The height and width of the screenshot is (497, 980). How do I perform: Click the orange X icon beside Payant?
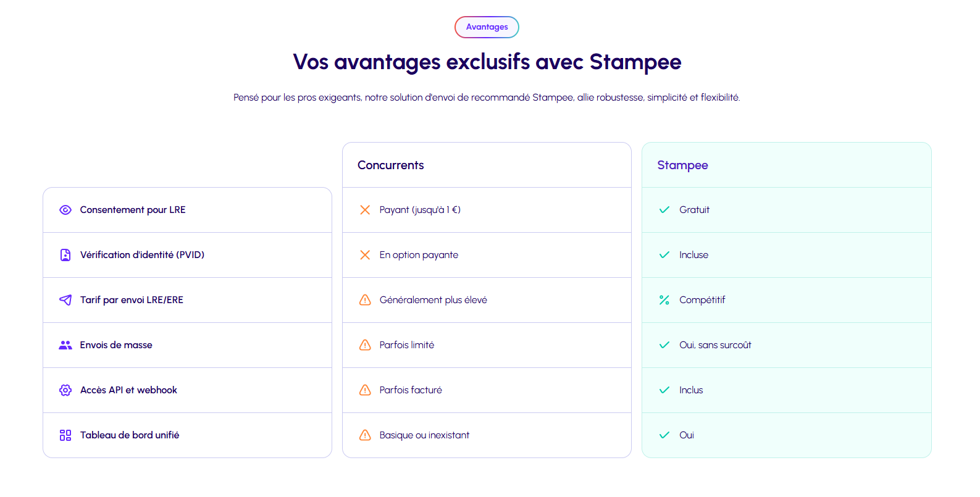point(365,210)
